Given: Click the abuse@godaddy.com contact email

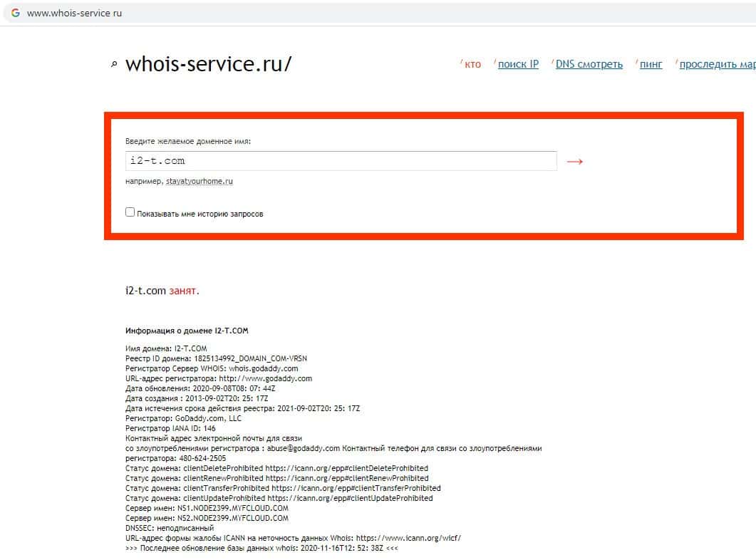Looking at the screenshot, I should pos(304,448).
